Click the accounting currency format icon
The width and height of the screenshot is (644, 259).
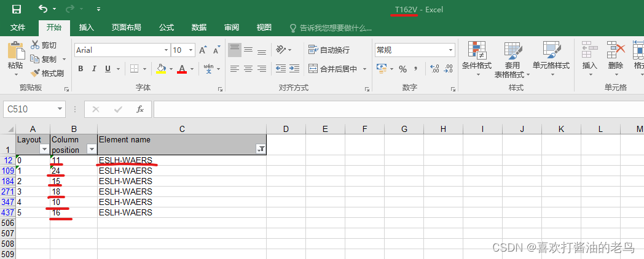tap(382, 69)
